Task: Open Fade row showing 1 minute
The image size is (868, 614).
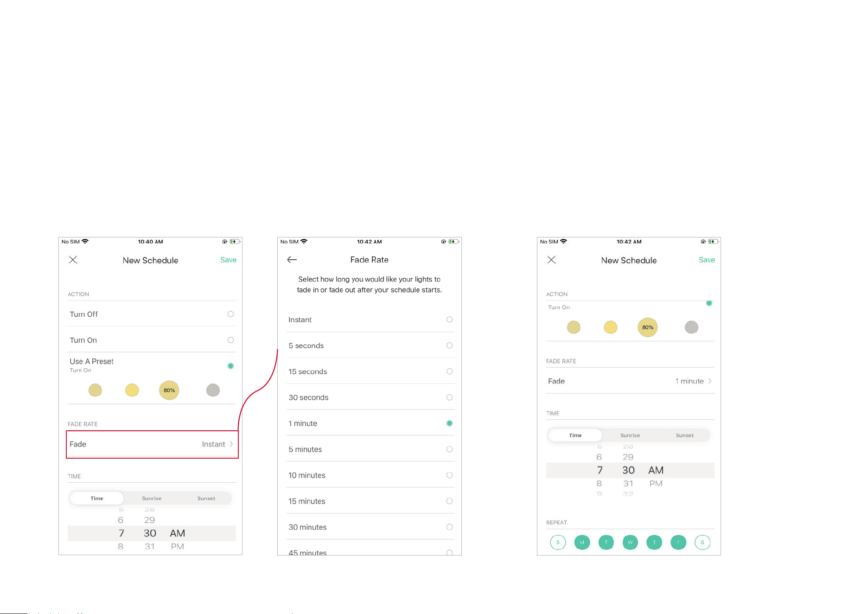Action: point(630,381)
